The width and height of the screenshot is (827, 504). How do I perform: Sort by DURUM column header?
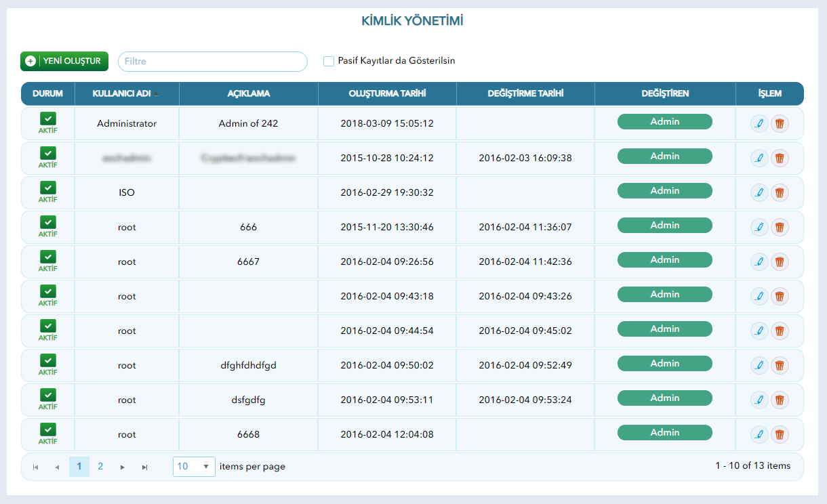47,93
